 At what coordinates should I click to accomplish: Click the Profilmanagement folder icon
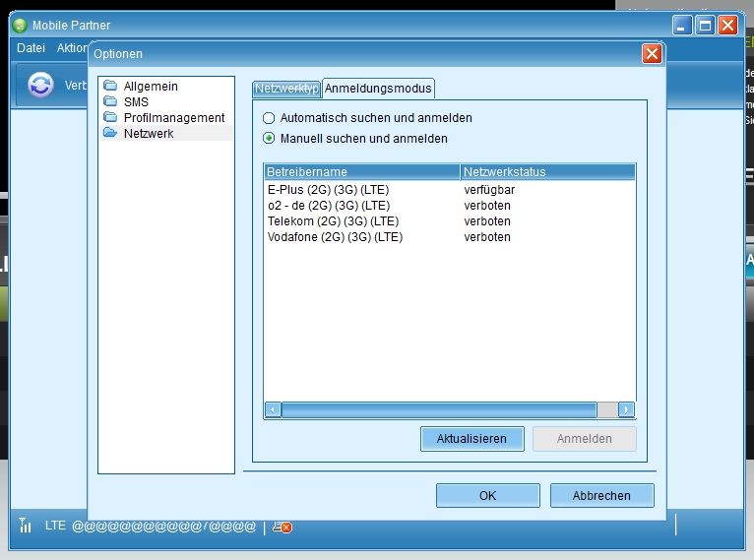(x=110, y=117)
